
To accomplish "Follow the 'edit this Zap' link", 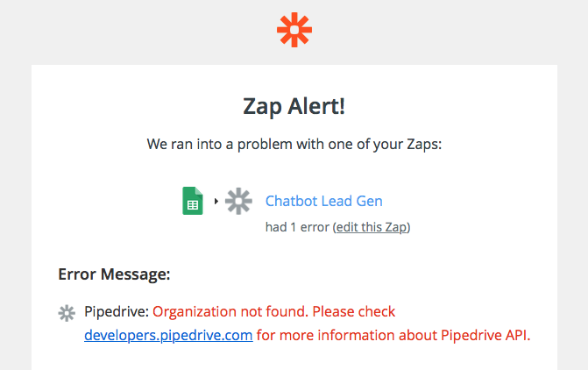I will pyautogui.click(x=372, y=227).
